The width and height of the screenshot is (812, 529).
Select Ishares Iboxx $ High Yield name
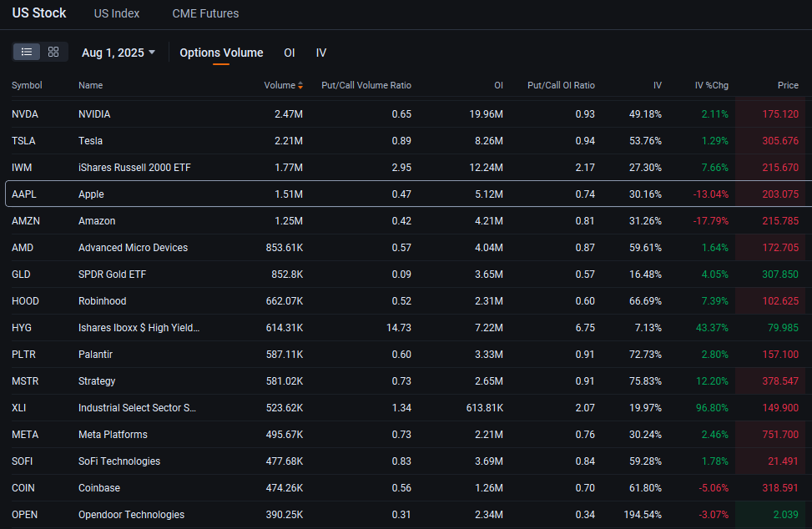pos(139,328)
